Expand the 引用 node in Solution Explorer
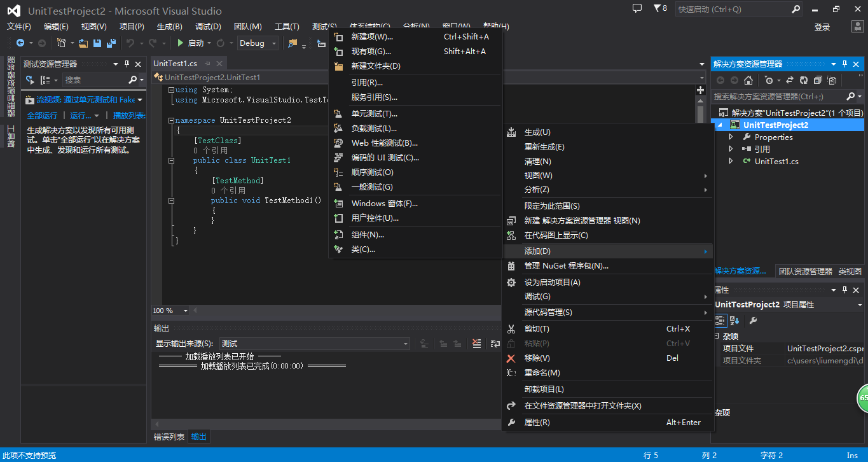The image size is (868, 462). (x=731, y=149)
